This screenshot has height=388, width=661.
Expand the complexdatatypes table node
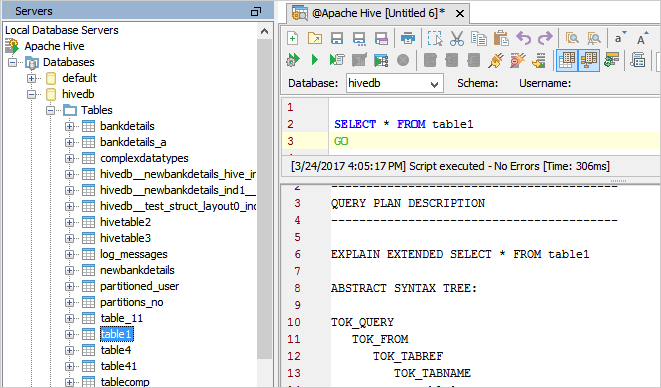70,159
